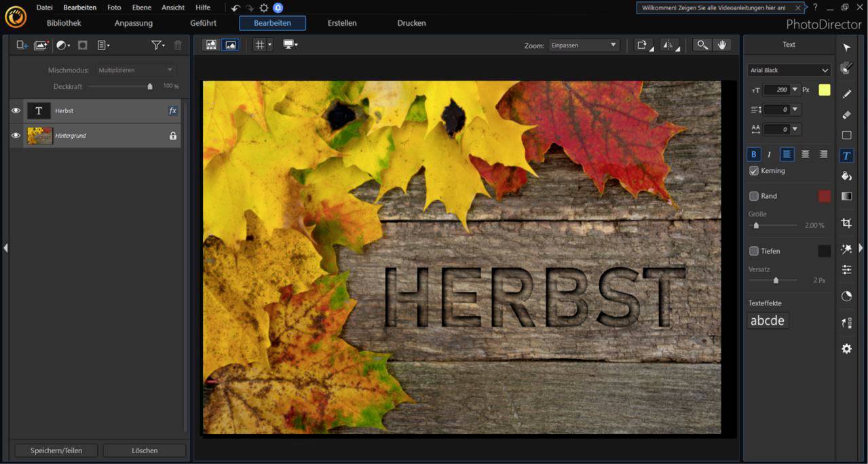868x464 pixels.
Task: Open the Arial Black font dropdown
Action: (x=788, y=70)
